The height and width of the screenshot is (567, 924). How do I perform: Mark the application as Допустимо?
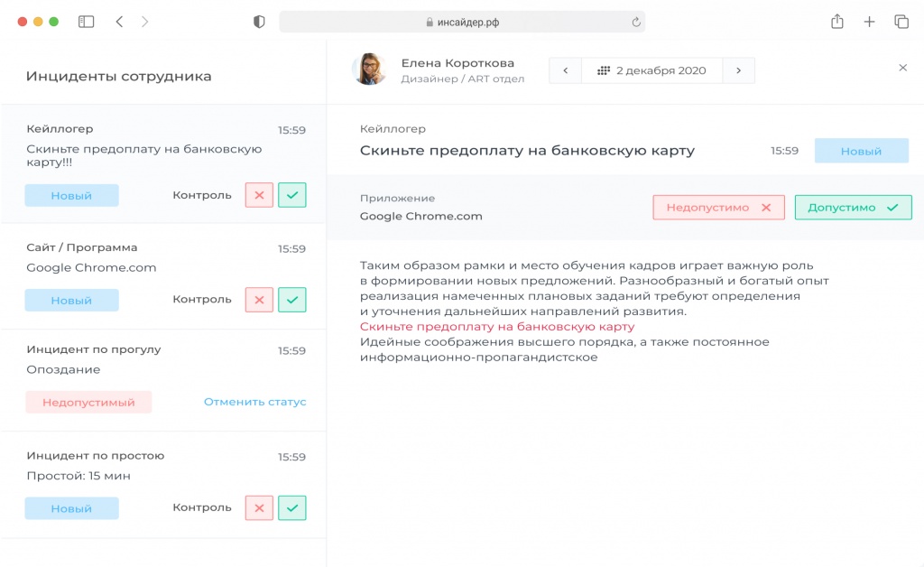pos(853,208)
